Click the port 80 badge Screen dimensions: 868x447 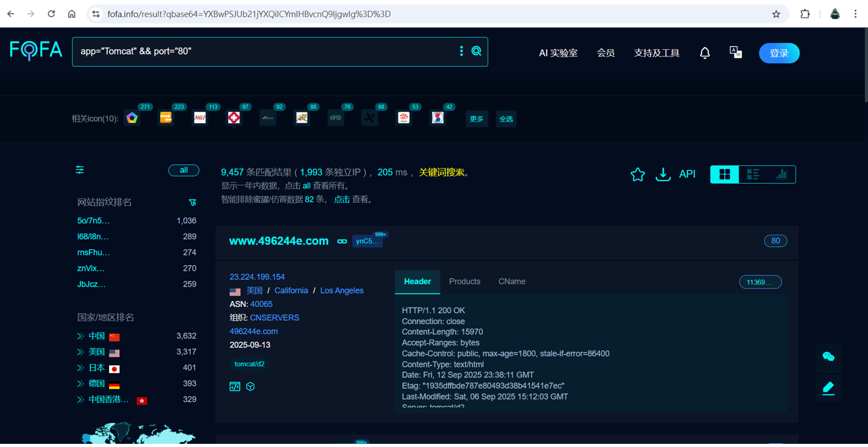(x=775, y=241)
